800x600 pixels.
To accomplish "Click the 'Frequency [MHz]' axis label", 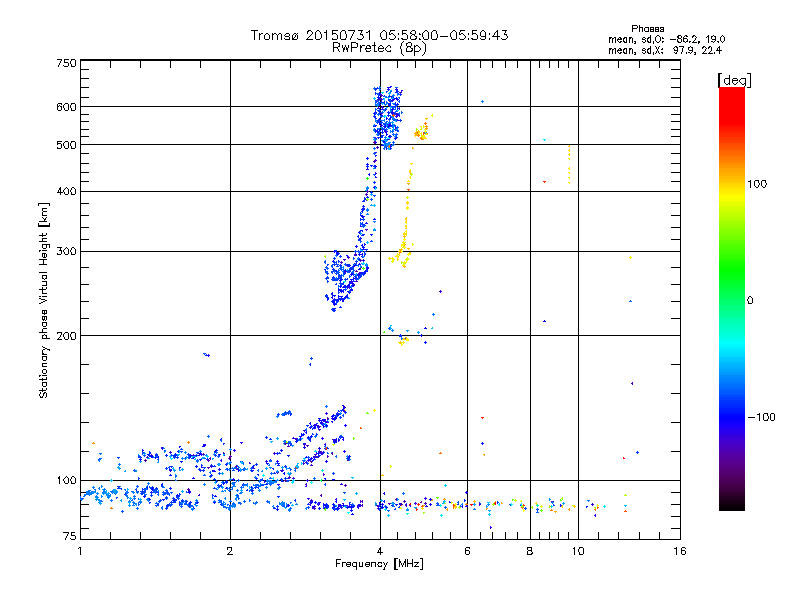I will click(x=379, y=564).
